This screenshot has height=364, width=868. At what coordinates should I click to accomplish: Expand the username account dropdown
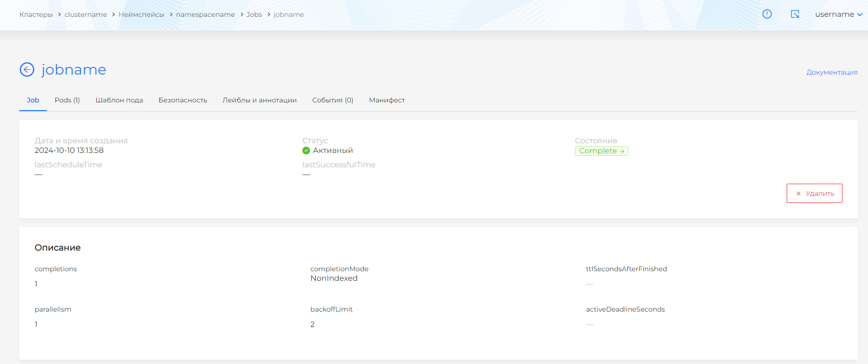pos(838,14)
